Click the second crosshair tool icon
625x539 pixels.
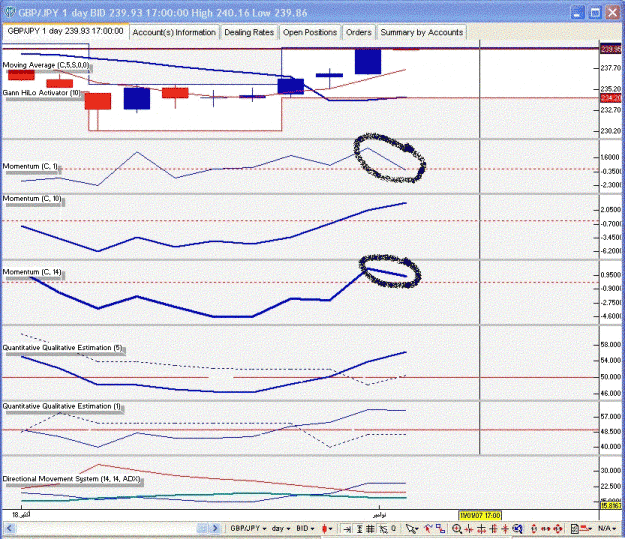coord(482,529)
